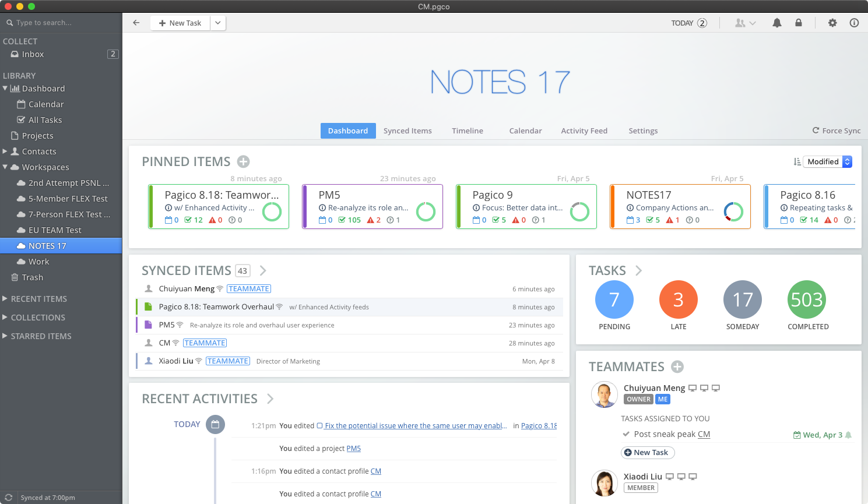Open PM5 link in recent activities

(354, 449)
